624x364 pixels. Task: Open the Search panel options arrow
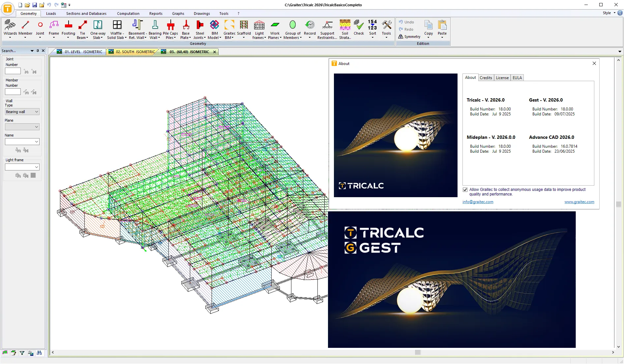32,51
